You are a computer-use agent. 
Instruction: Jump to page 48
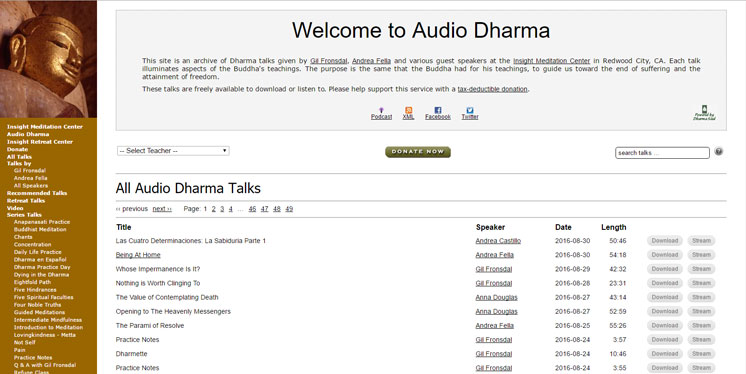tap(277, 209)
